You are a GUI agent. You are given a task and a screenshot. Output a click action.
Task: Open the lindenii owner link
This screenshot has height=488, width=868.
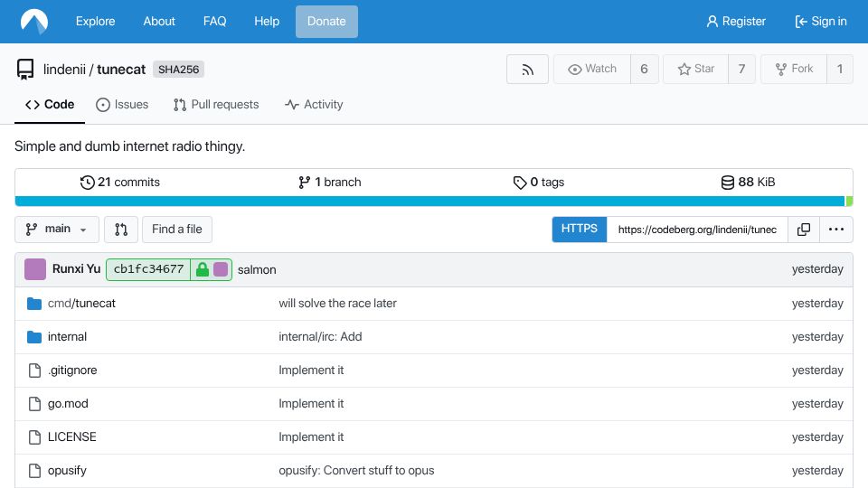coord(64,70)
